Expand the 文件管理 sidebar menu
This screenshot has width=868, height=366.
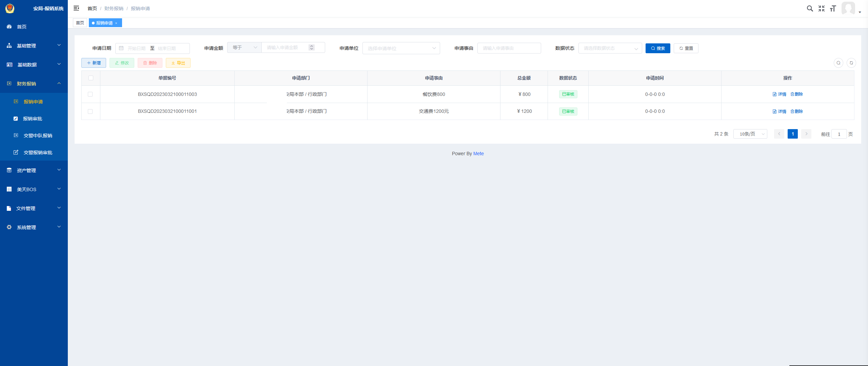[x=34, y=208]
